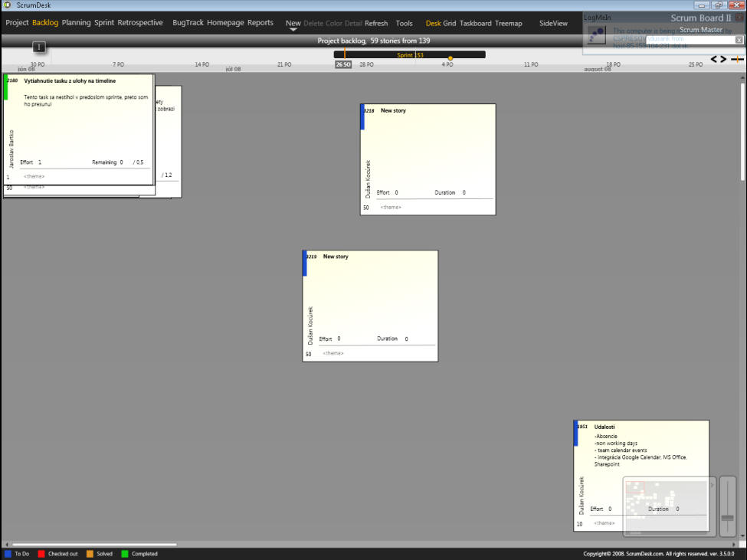747x560 pixels.
Task: Click the ScrumDesk app icon in title bar
Action: coord(8,5)
